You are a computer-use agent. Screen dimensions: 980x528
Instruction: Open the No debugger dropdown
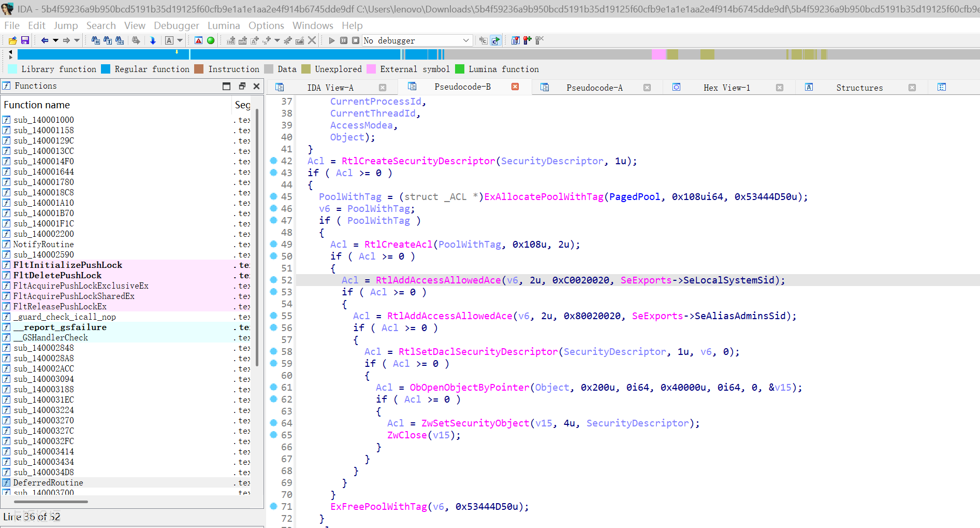click(417, 40)
